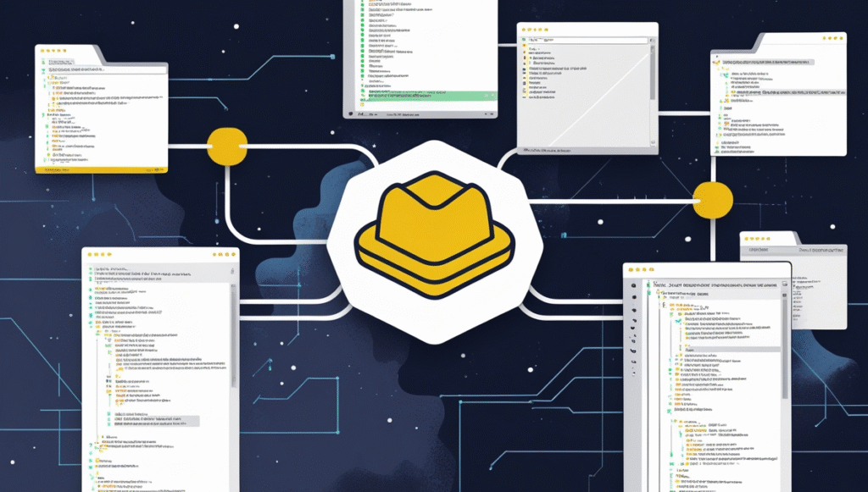Click the yellow status bar of the top-left window
The image size is (868, 492).
click(x=102, y=169)
